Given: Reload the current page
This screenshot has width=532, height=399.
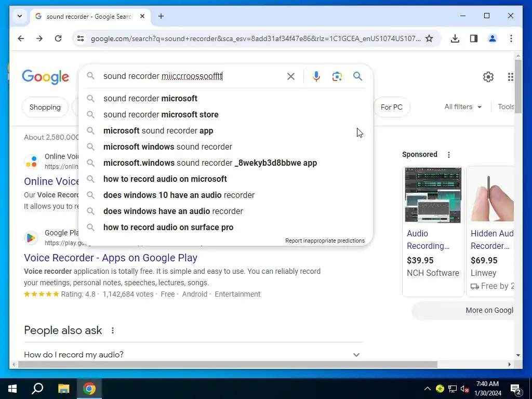Looking at the screenshot, I should point(58,38).
